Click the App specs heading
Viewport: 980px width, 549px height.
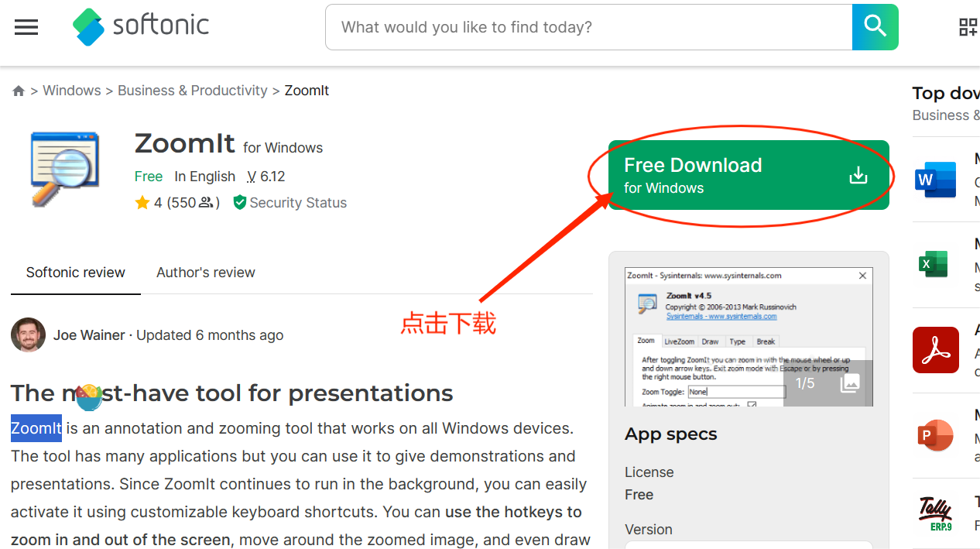[671, 434]
